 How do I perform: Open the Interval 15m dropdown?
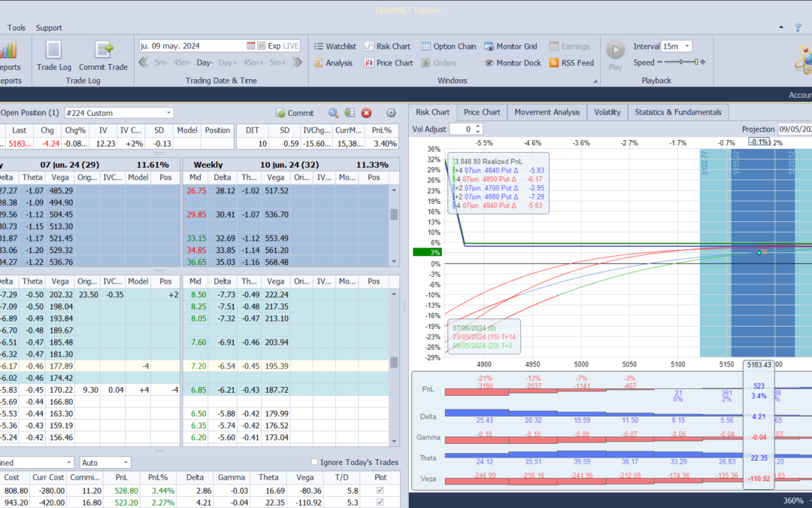click(687, 46)
